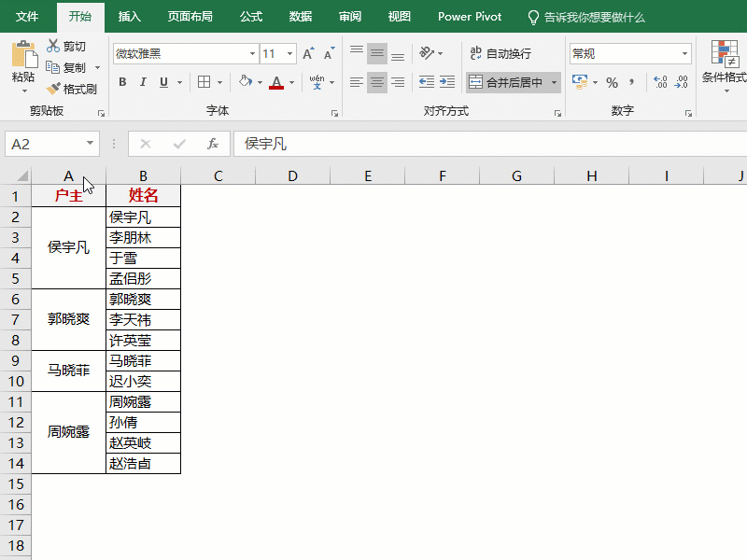Click the text Orientation icon
The image size is (747, 560).
[x=427, y=53]
